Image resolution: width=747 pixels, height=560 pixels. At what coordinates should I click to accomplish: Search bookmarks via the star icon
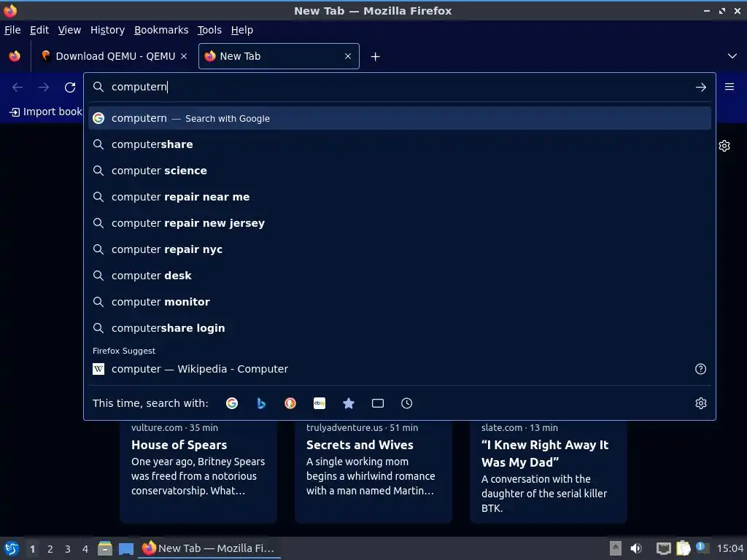(348, 403)
